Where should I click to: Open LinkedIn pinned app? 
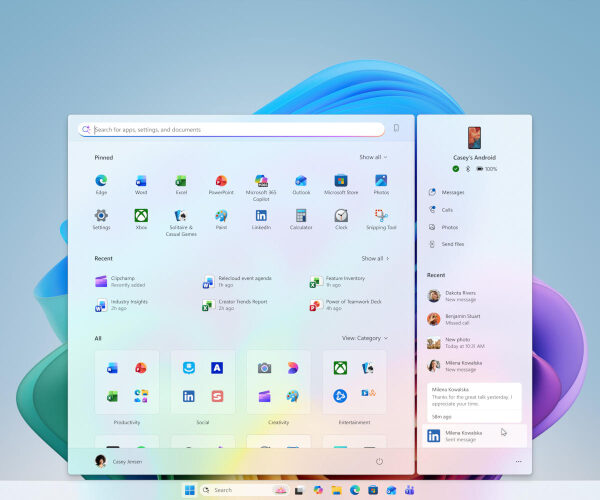pos(261,219)
